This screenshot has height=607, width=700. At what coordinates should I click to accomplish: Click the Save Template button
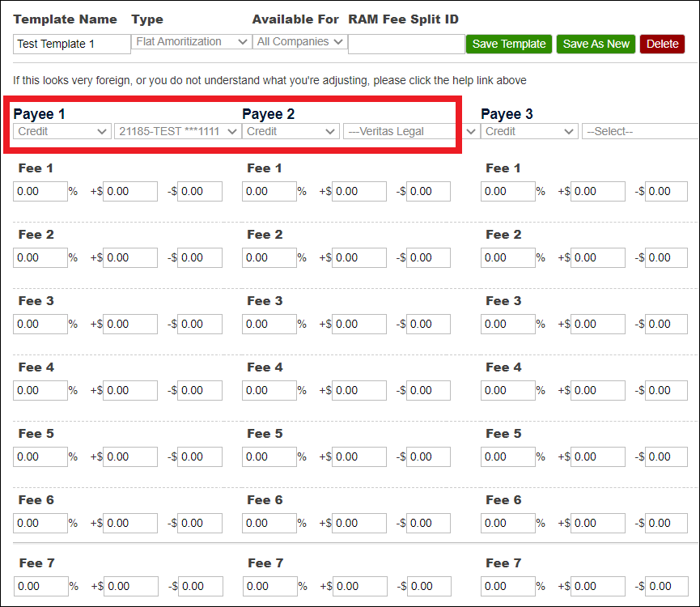(508, 44)
